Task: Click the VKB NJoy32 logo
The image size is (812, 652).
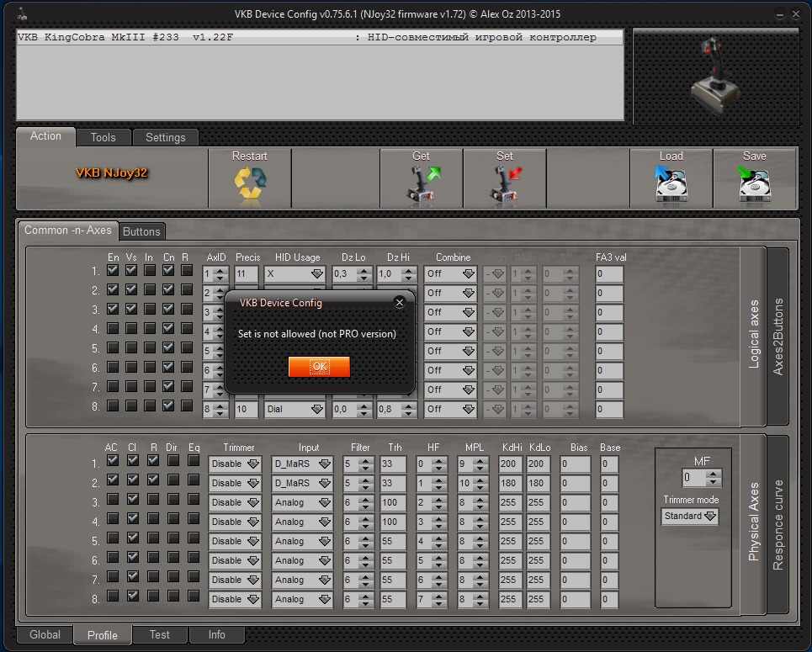Action: click(x=111, y=172)
